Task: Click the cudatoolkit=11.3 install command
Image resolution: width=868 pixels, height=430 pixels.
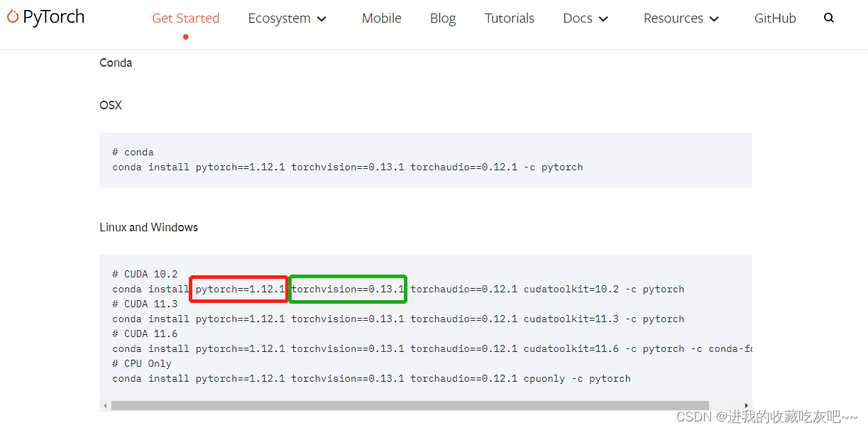Action: [x=398, y=319]
